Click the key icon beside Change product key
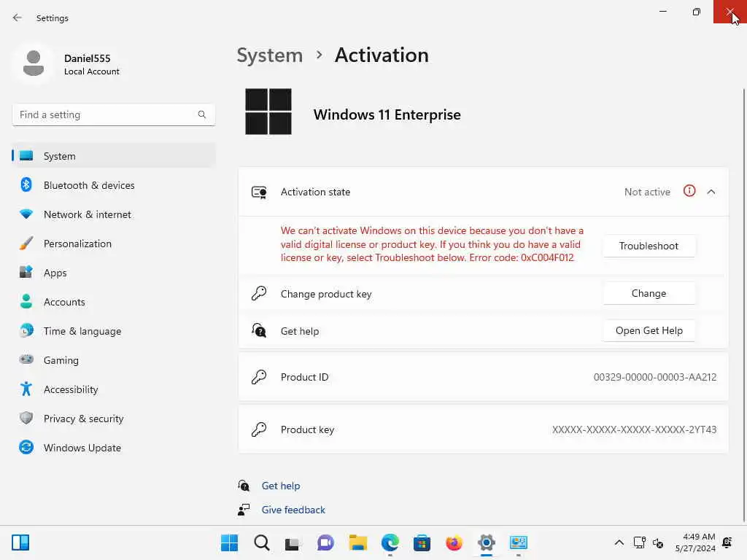The image size is (747, 560). tap(259, 293)
